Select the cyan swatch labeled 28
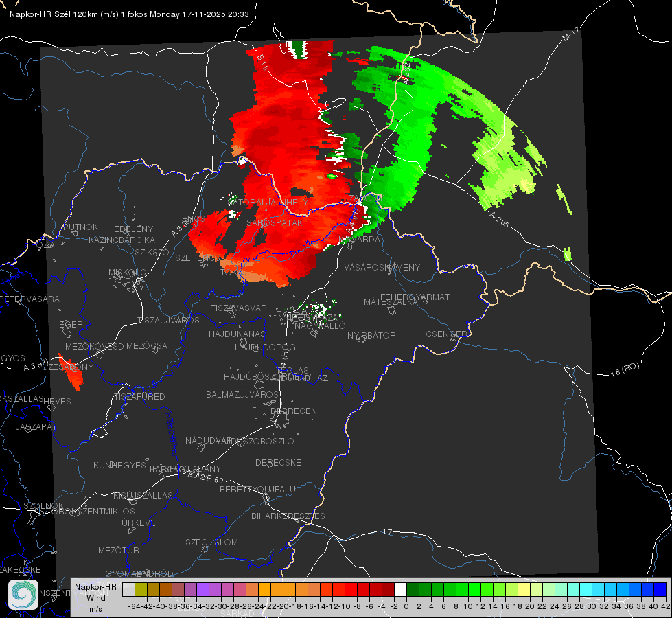Viewport: 672px width, 618px height. 586,589
